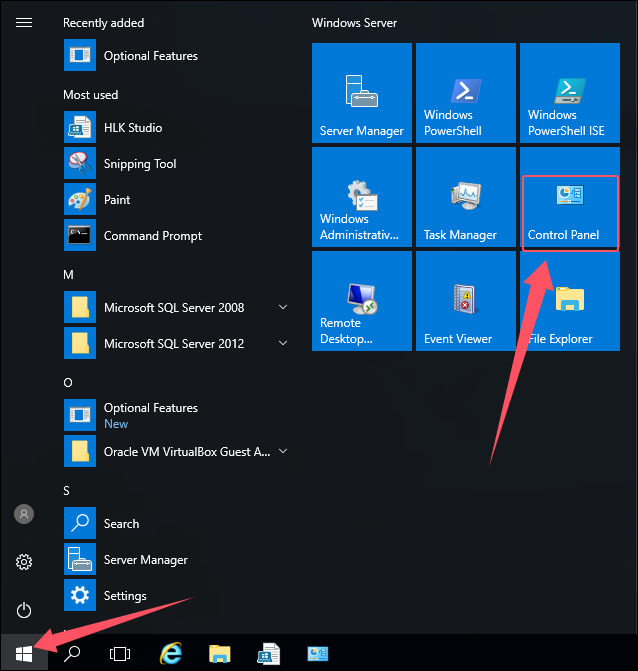Open the user account icon in the sidebar
This screenshot has height=671, width=638.
pyautogui.click(x=24, y=514)
